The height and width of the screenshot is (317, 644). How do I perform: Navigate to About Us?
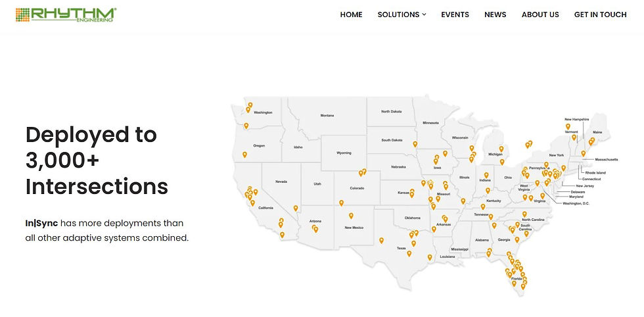(540, 15)
